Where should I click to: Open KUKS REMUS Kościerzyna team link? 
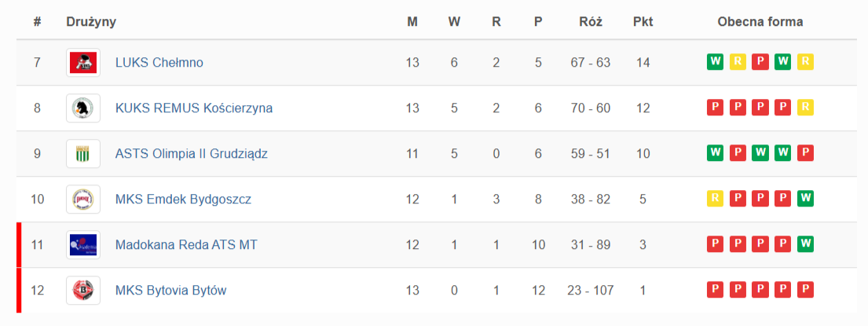pyautogui.click(x=193, y=108)
